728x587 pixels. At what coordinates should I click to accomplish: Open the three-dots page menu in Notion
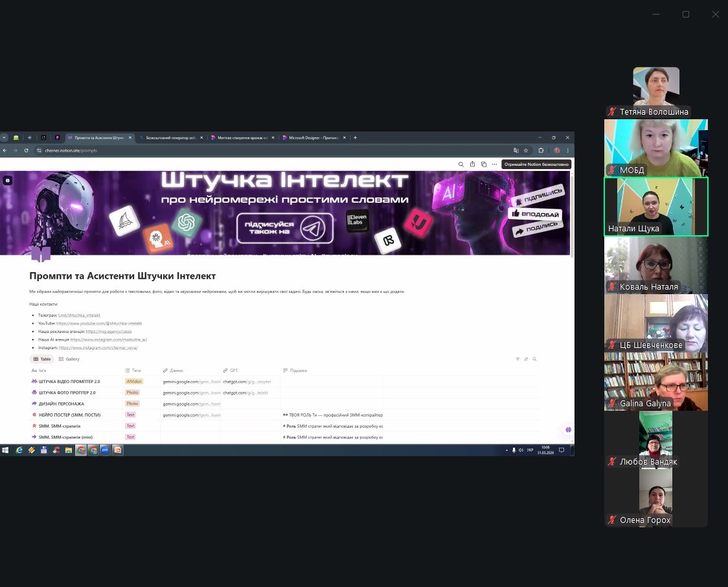494,165
